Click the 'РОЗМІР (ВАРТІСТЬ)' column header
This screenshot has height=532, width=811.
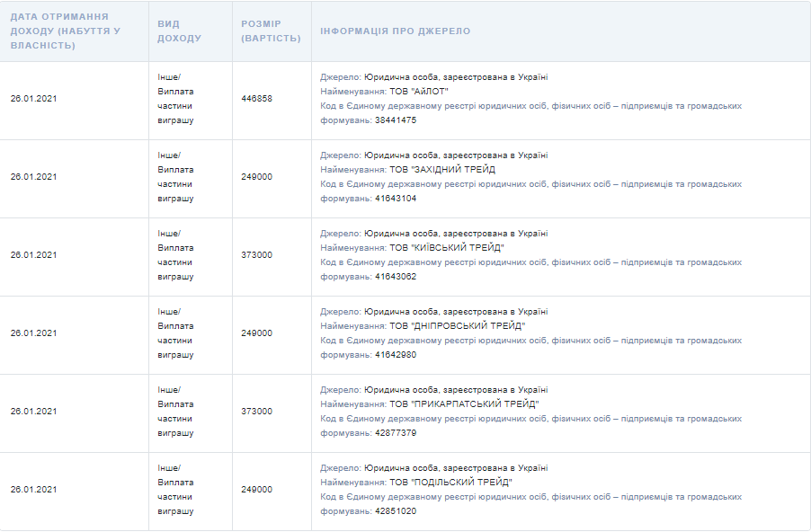click(x=271, y=31)
